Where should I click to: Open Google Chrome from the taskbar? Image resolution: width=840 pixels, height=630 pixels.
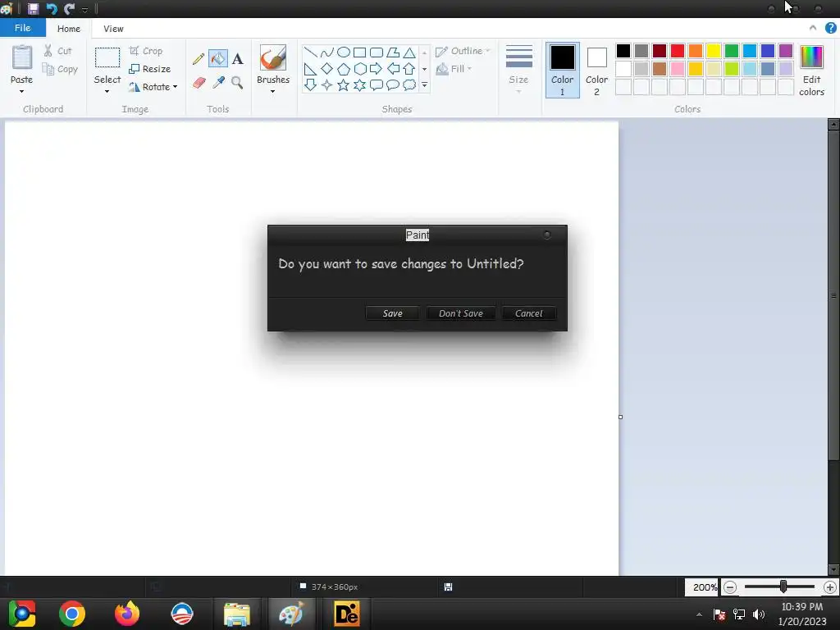click(72, 614)
